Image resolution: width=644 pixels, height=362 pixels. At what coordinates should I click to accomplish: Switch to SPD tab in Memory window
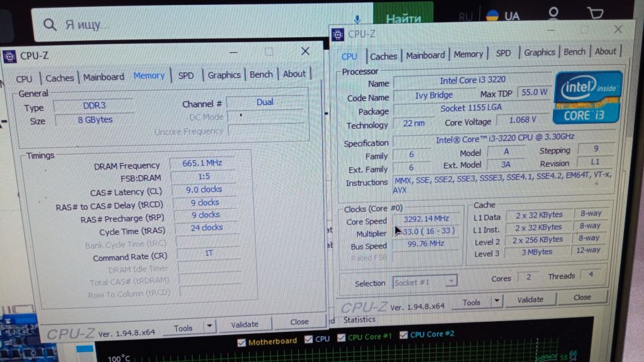pyautogui.click(x=186, y=75)
